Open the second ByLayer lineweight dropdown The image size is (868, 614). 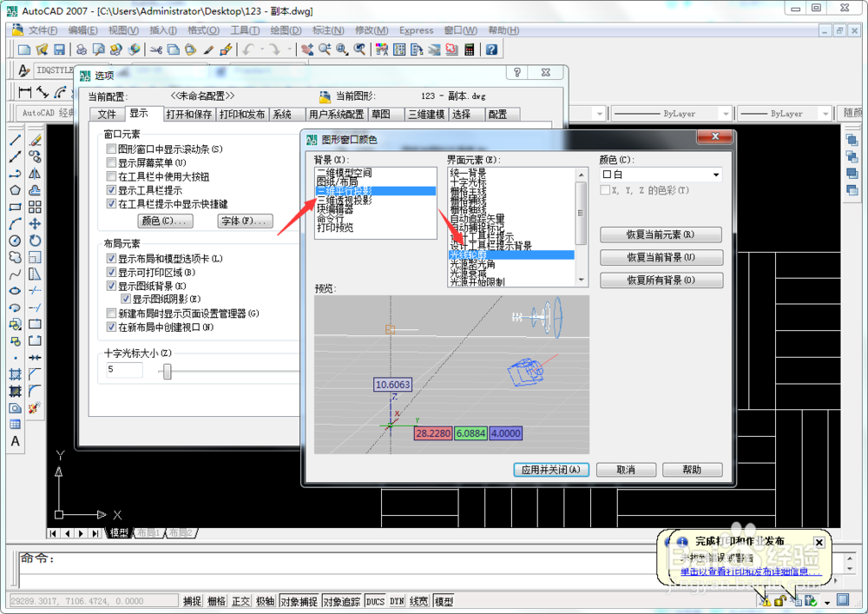826,114
